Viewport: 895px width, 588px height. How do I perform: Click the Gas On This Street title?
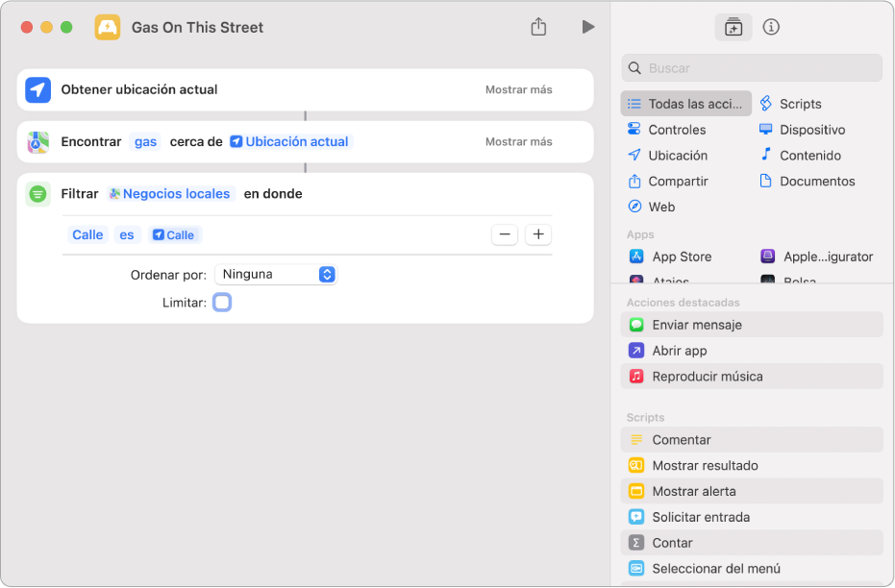[x=197, y=27]
